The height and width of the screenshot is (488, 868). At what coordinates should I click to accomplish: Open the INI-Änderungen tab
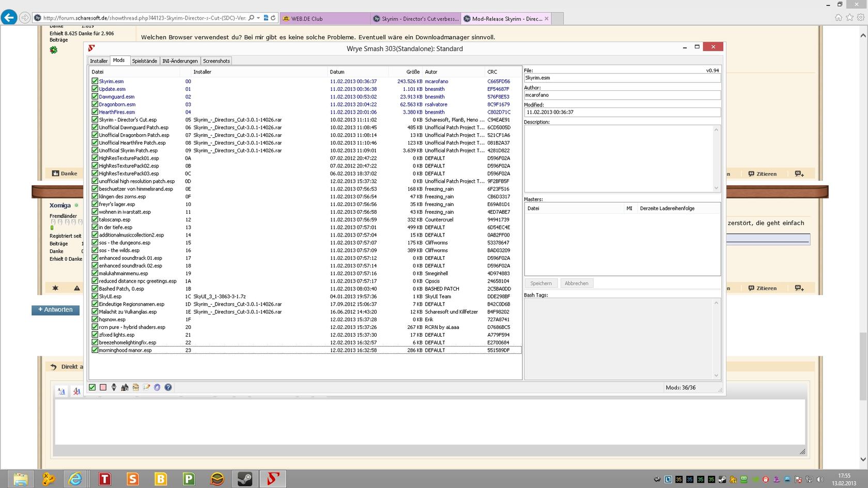tap(180, 61)
